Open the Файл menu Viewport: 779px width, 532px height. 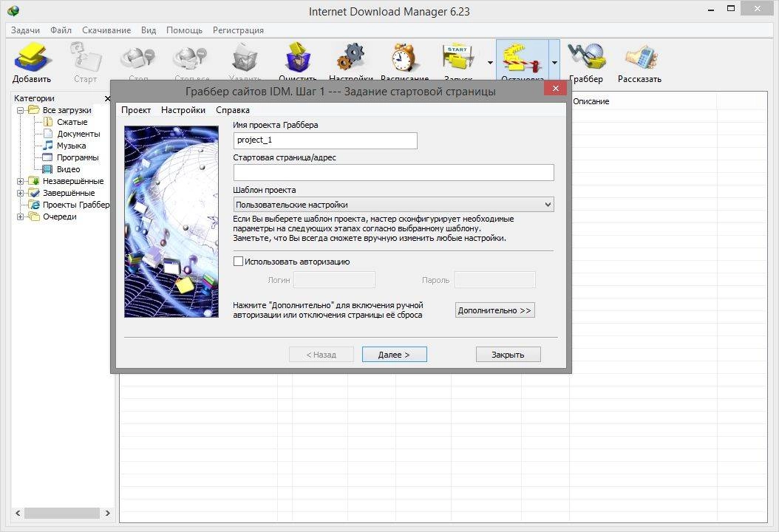(x=61, y=30)
